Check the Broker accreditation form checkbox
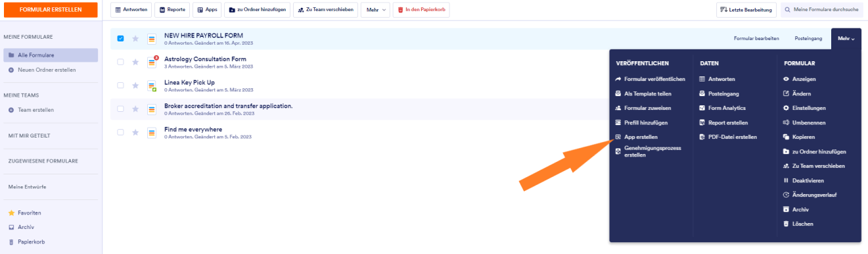868x254 pixels. coord(120,109)
